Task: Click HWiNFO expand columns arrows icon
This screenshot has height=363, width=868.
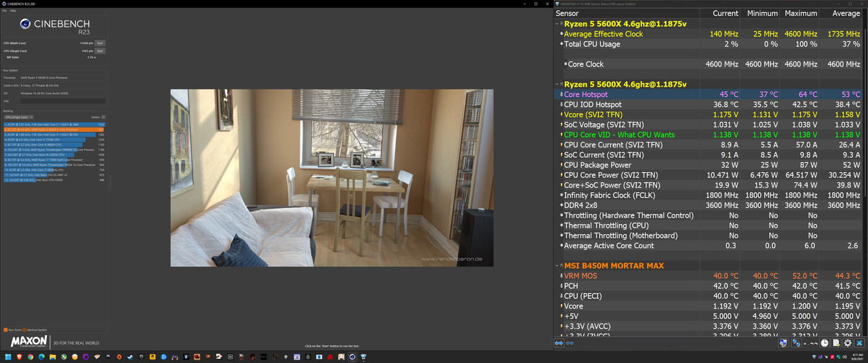Action: pyautogui.click(x=559, y=343)
